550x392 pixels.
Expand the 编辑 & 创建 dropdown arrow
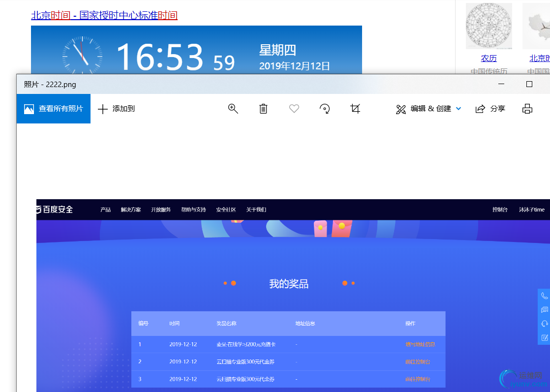[x=458, y=109]
